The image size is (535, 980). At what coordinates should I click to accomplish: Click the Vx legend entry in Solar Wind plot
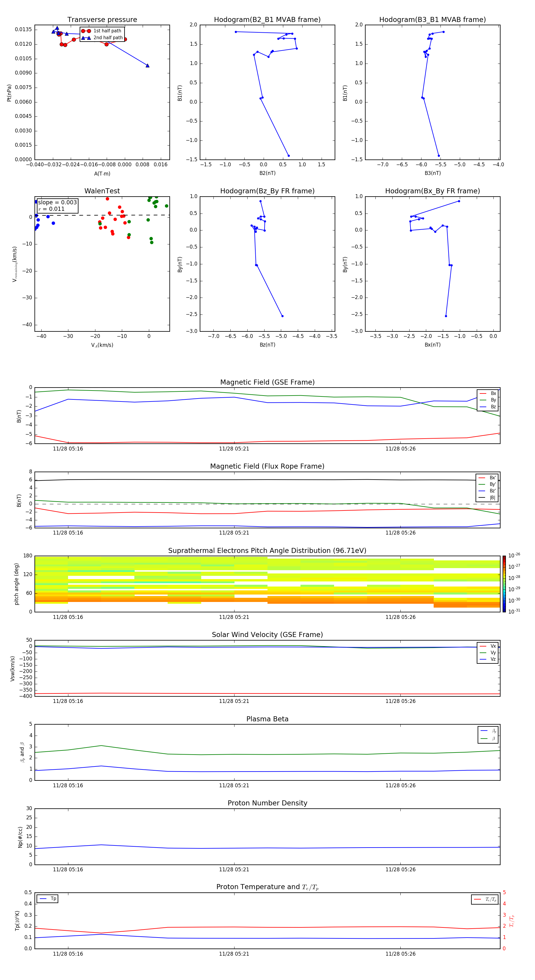(x=488, y=646)
